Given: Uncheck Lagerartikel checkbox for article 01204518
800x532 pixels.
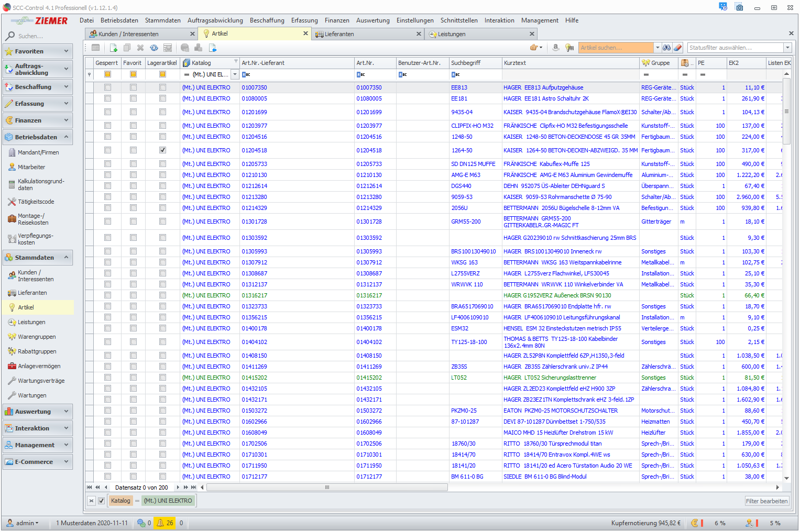Looking at the screenshot, I should pos(162,150).
